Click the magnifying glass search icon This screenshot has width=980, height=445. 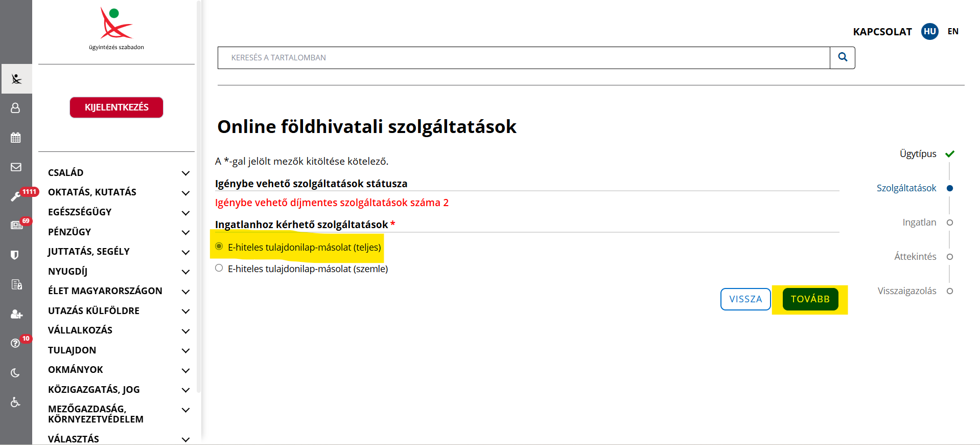[x=843, y=57]
